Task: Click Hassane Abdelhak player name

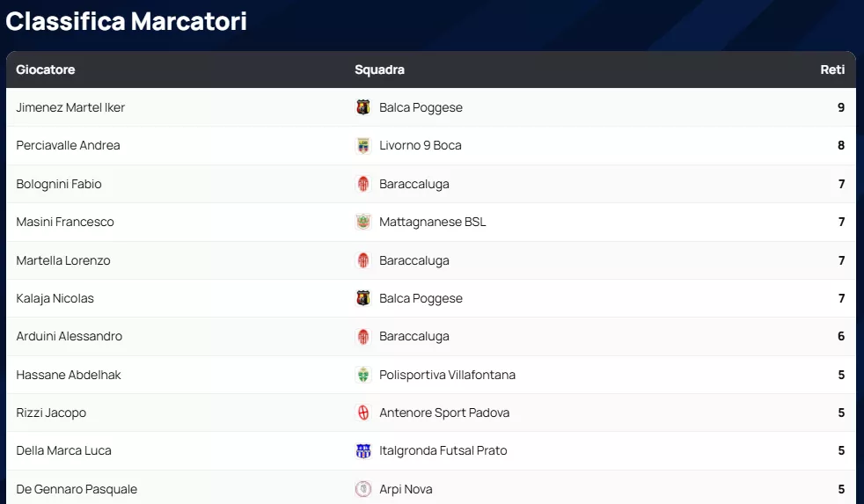Action: [69, 375]
